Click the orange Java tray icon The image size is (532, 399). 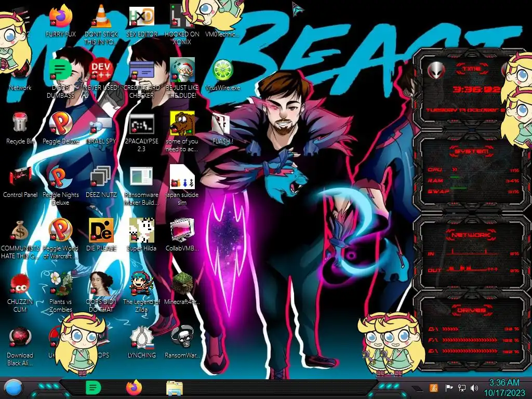click(x=434, y=388)
